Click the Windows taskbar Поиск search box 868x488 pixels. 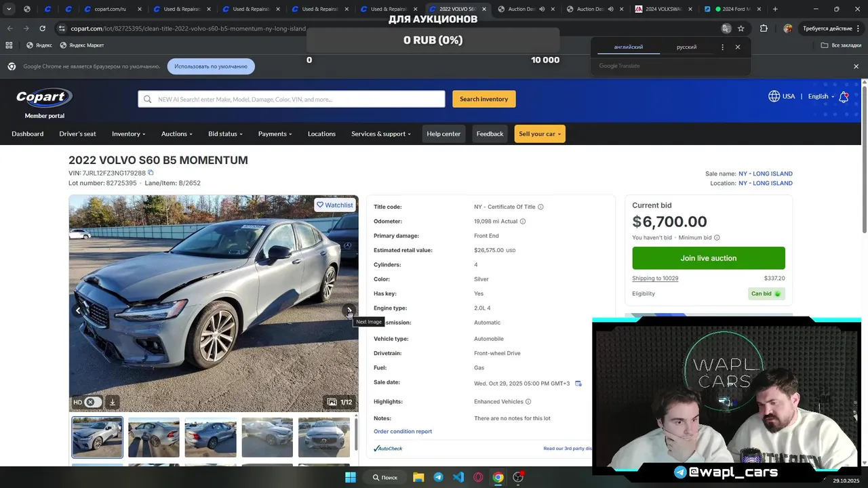(x=384, y=477)
